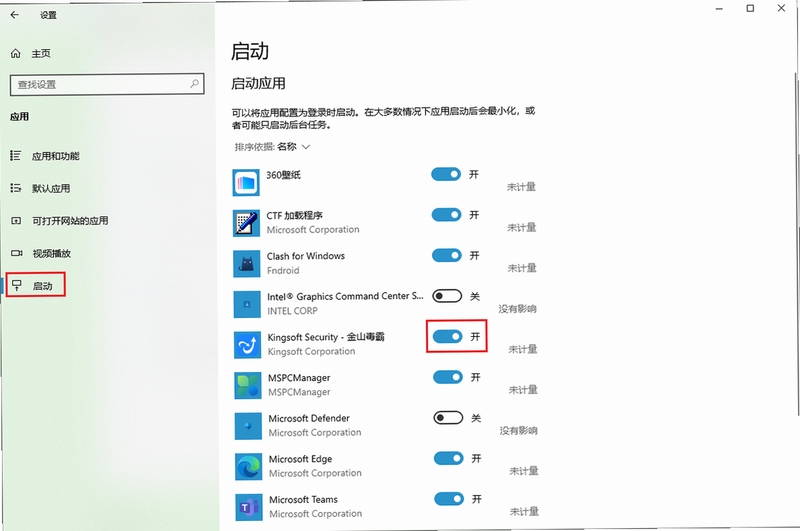This screenshot has width=800, height=531.
Task: Click the Intel Graphics Command Center icon
Action: [x=247, y=304]
